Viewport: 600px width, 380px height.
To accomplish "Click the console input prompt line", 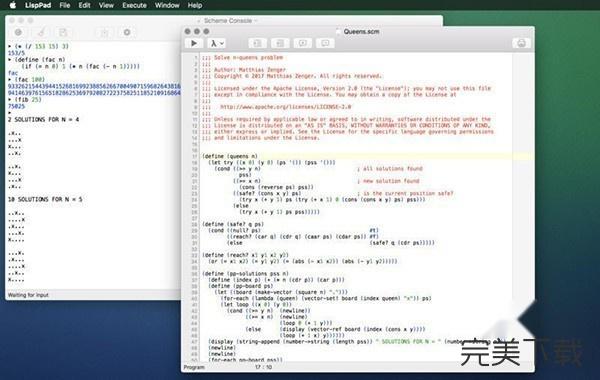I will [94, 113].
